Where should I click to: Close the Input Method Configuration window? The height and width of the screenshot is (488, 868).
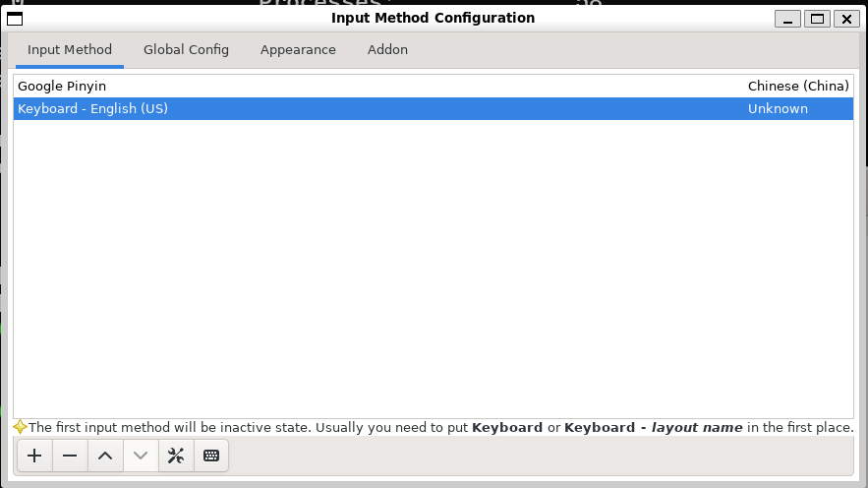tap(845, 19)
